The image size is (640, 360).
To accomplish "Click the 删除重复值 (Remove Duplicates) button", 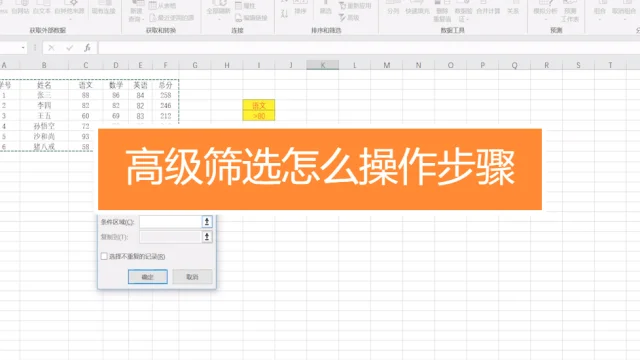I will [x=442, y=11].
